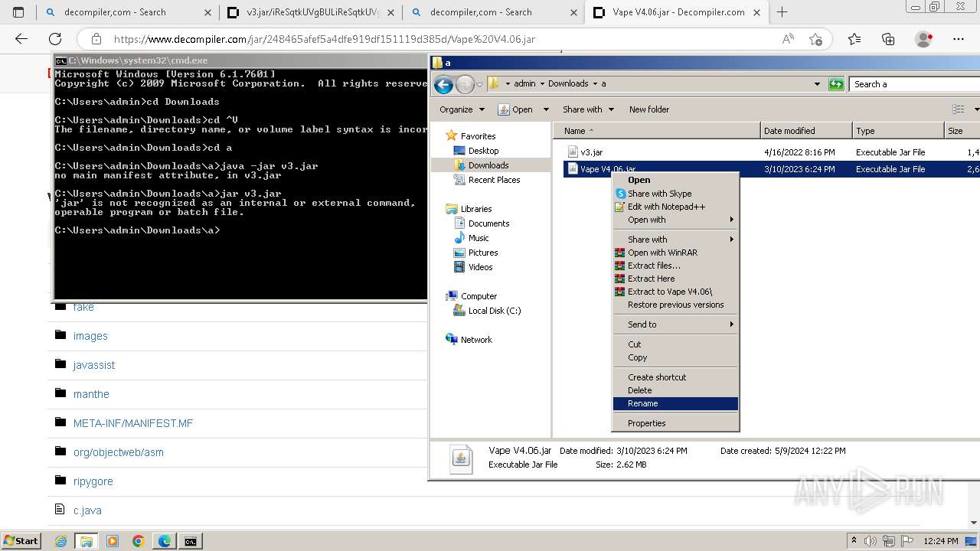Open javassist folder link
Image resolution: width=980 pixels, height=551 pixels.
pos(94,365)
